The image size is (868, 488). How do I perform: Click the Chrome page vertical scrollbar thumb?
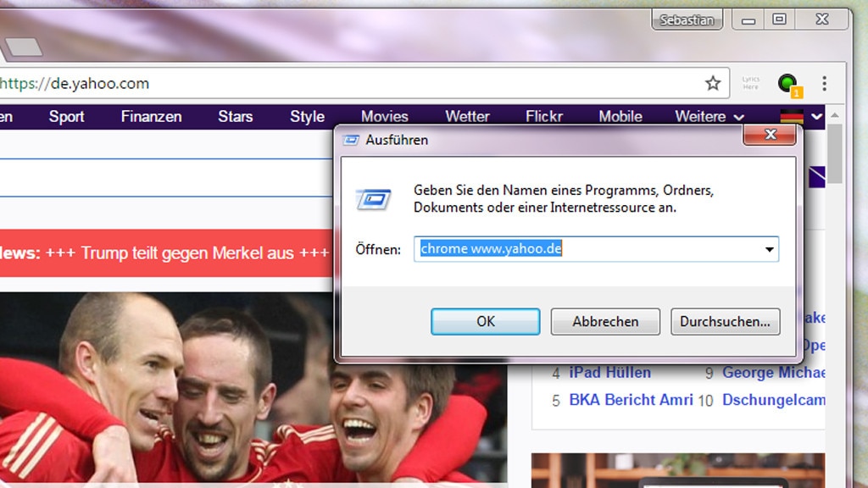(x=835, y=154)
